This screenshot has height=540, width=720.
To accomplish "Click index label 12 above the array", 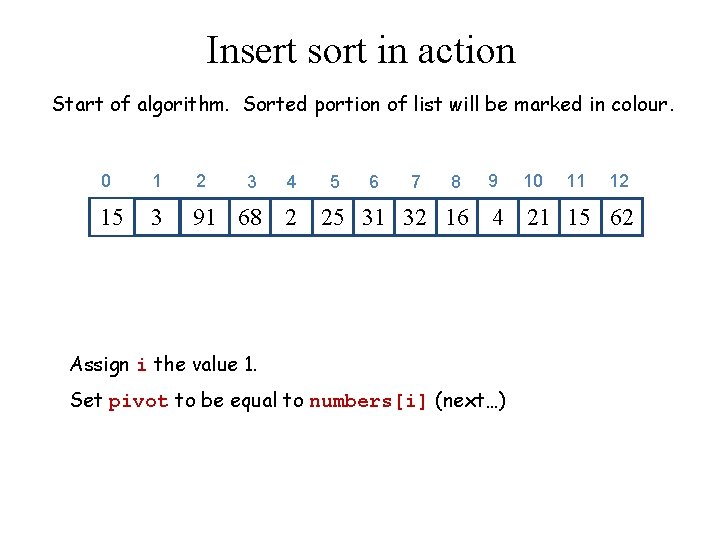I will (x=619, y=181).
